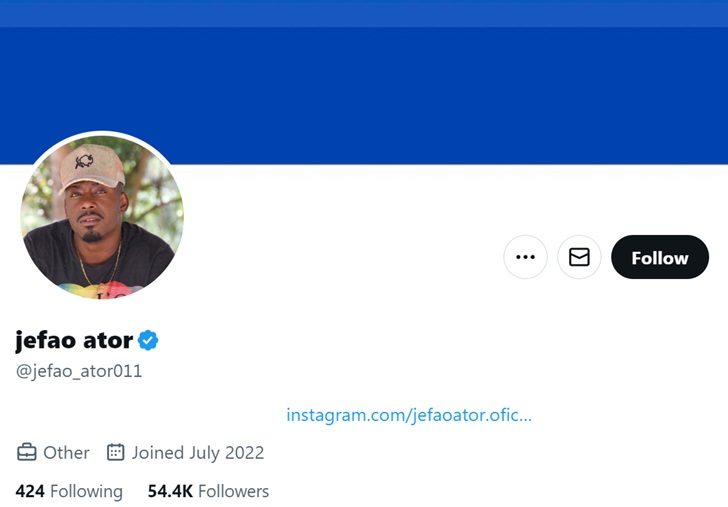Click the handle @jefao_ator011
The width and height of the screenshot is (728, 507).
point(79,371)
